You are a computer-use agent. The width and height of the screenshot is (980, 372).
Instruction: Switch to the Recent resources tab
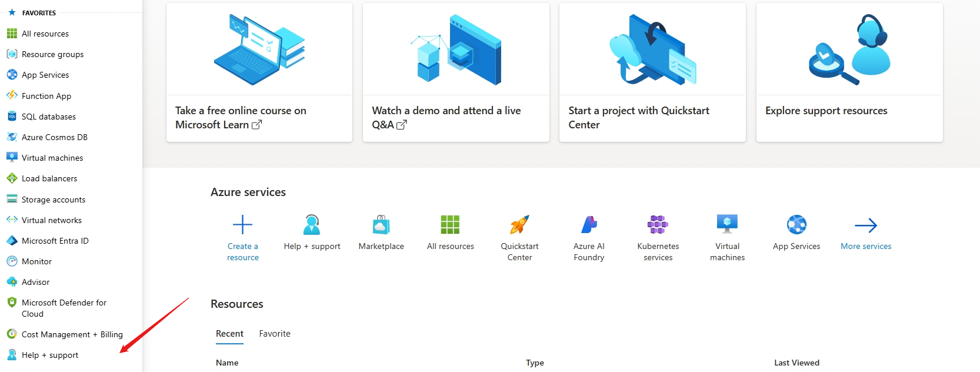pyautogui.click(x=229, y=334)
